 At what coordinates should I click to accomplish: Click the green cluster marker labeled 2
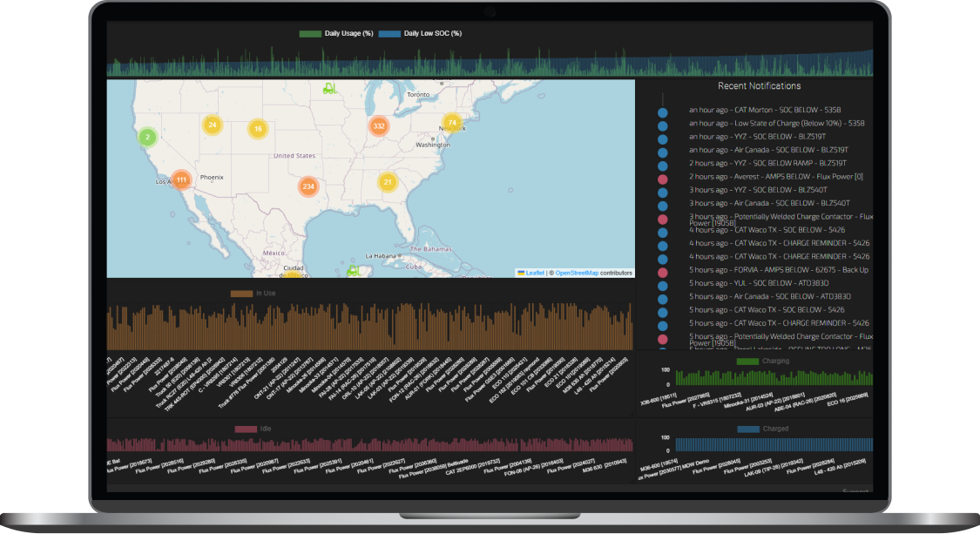coord(148,137)
